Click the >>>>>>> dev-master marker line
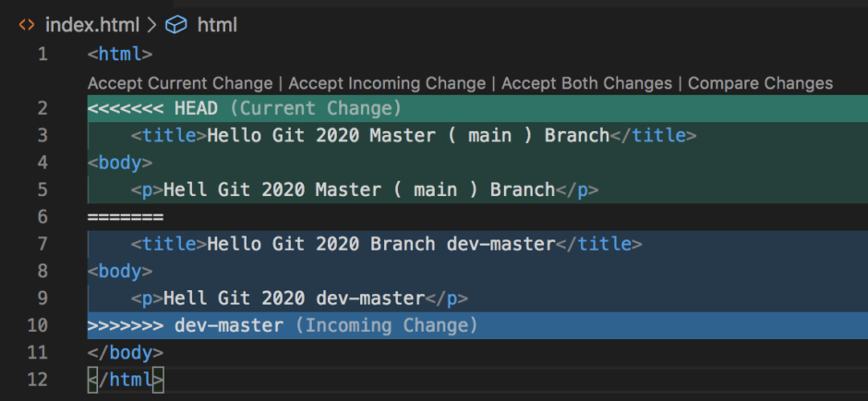 (x=477, y=325)
